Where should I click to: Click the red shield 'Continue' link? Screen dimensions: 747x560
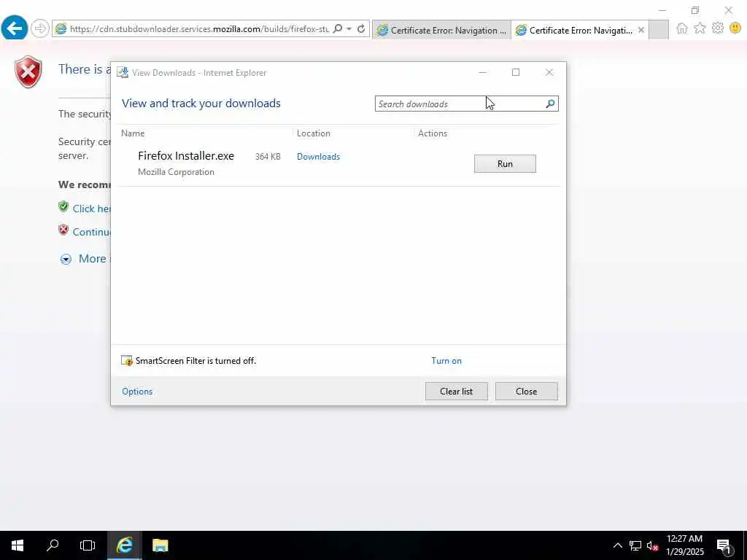click(x=91, y=232)
